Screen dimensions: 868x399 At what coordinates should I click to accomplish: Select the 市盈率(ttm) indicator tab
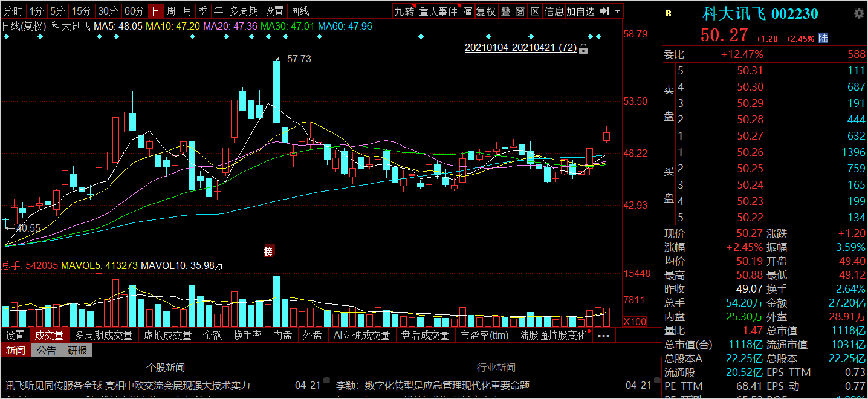tap(485, 335)
